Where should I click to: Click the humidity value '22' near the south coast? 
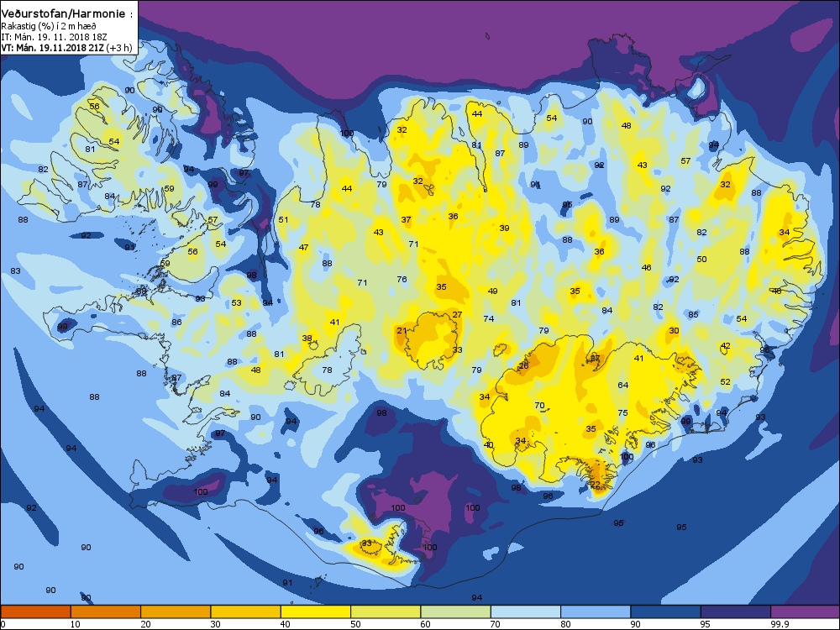tap(596, 485)
